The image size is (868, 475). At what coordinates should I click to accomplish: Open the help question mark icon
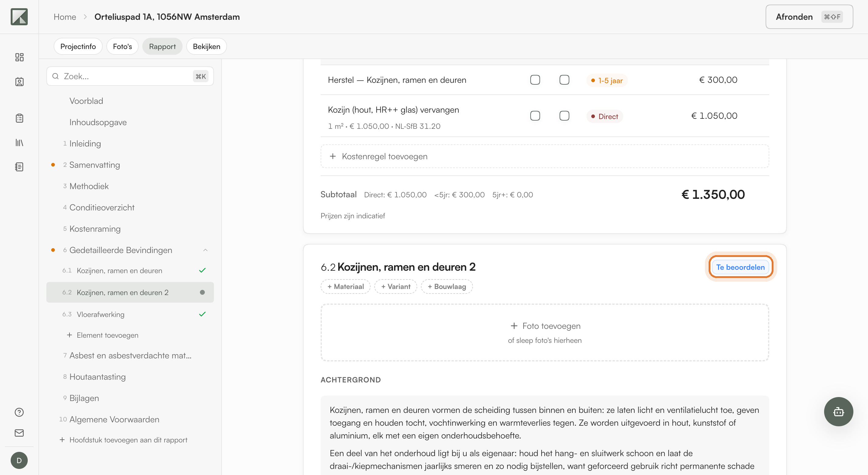click(x=19, y=412)
